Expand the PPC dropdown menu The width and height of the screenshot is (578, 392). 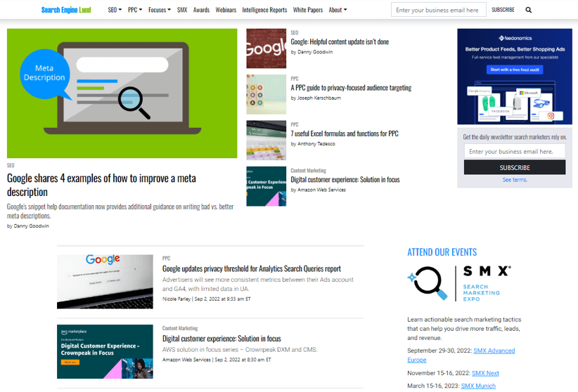135,10
